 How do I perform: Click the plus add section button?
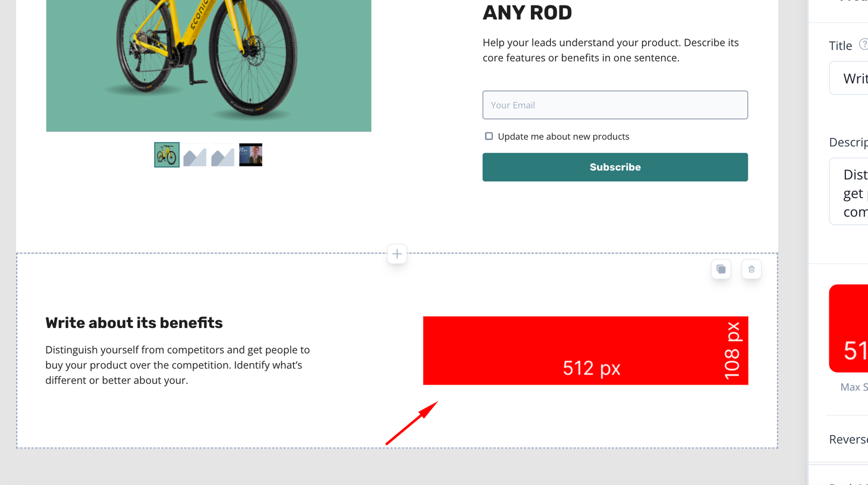click(397, 254)
